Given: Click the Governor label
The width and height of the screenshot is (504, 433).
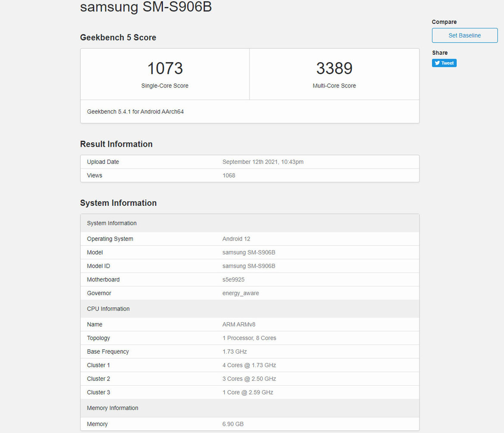Looking at the screenshot, I should pos(99,293).
